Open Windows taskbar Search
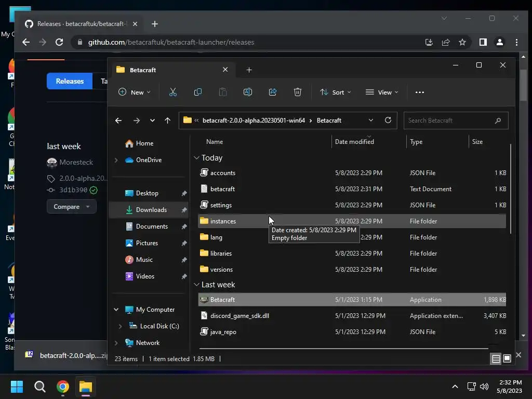This screenshot has width=532, height=399. point(39,387)
